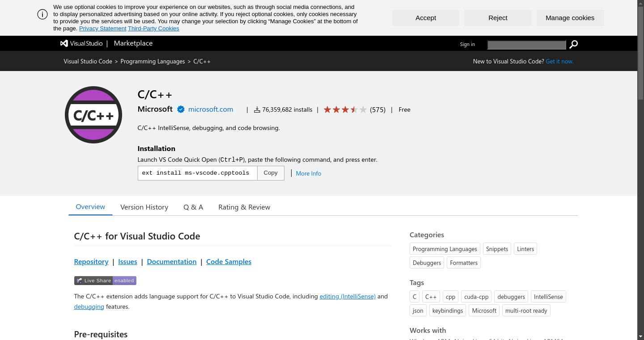Open the Repository link
The image size is (644, 340).
tap(91, 262)
